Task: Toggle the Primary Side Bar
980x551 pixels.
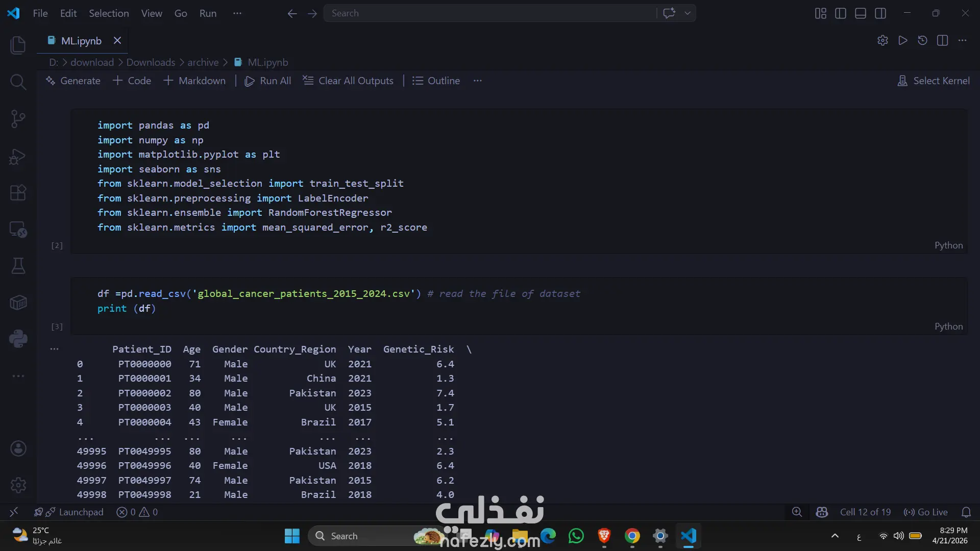Action: pos(841,13)
